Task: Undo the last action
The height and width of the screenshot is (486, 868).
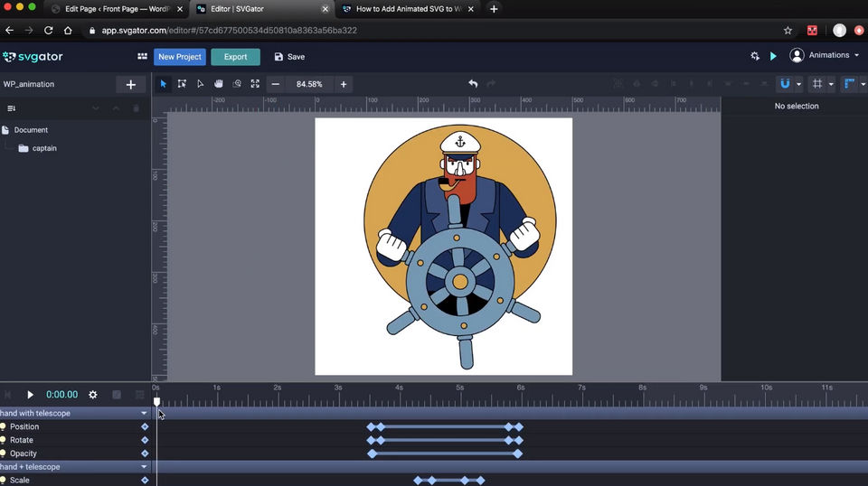Action: click(473, 84)
